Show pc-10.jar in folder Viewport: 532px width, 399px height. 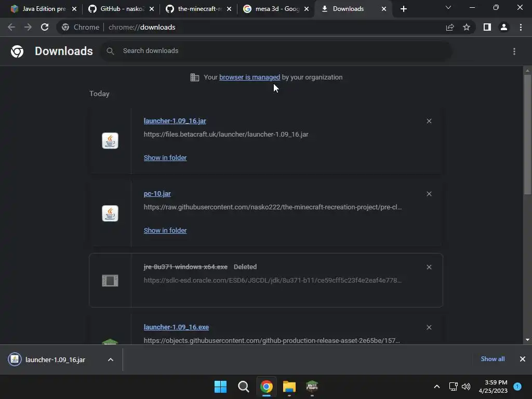click(x=165, y=230)
